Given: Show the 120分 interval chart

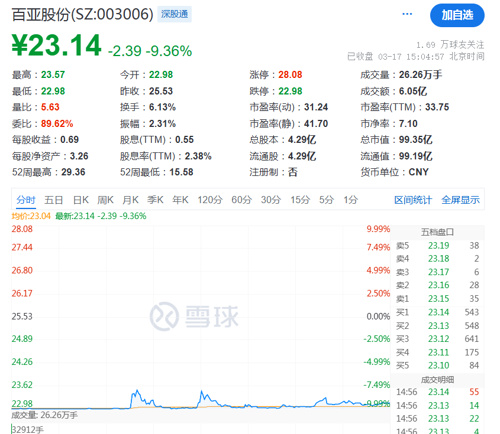Looking at the screenshot, I should pyautogui.click(x=210, y=200).
